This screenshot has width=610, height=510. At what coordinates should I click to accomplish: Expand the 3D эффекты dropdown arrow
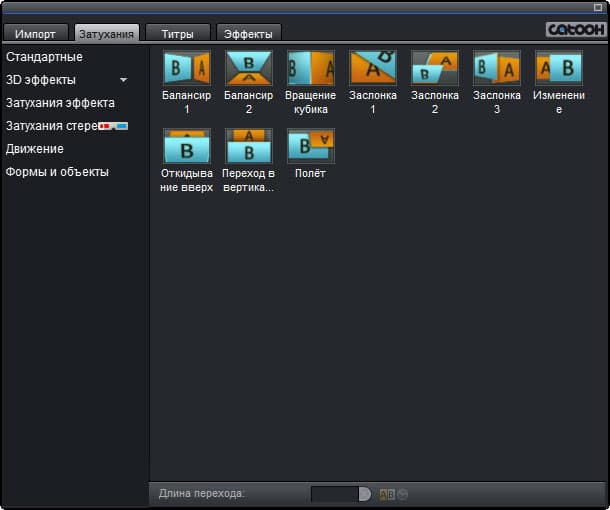[124, 80]
